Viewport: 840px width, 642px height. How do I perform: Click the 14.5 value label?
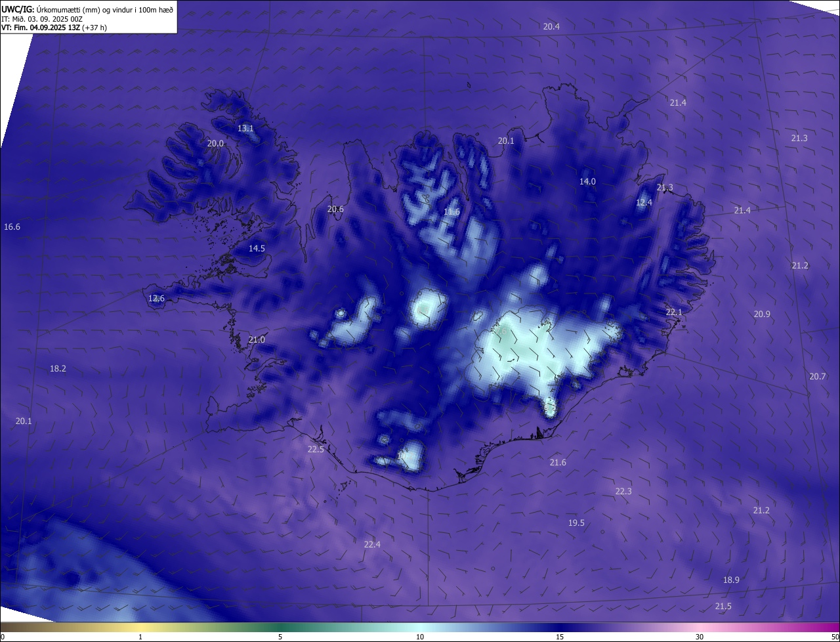[257, 248]
